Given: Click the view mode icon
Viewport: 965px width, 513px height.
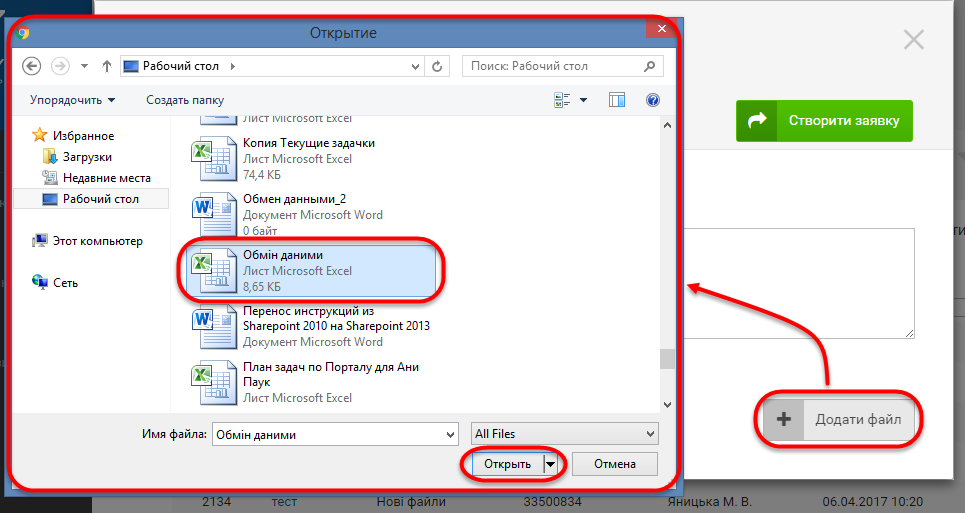Looking at the screenshot, I should click(561, 100).
